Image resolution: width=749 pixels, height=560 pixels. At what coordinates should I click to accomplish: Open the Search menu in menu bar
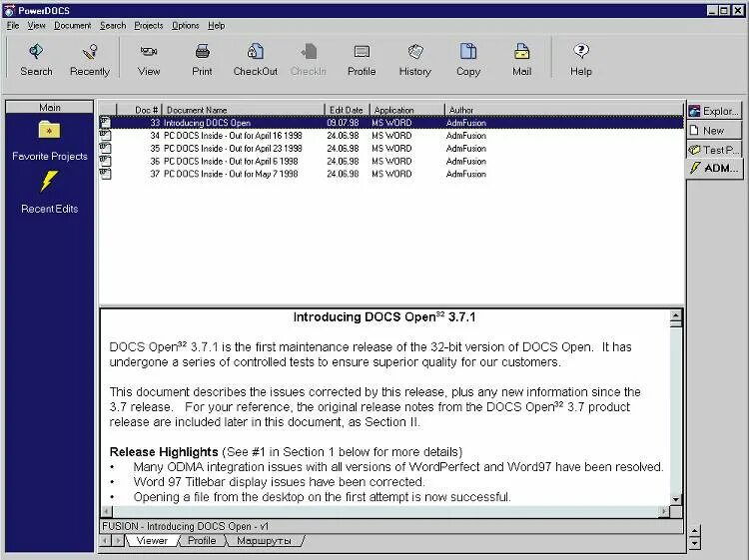coord(113,26)
